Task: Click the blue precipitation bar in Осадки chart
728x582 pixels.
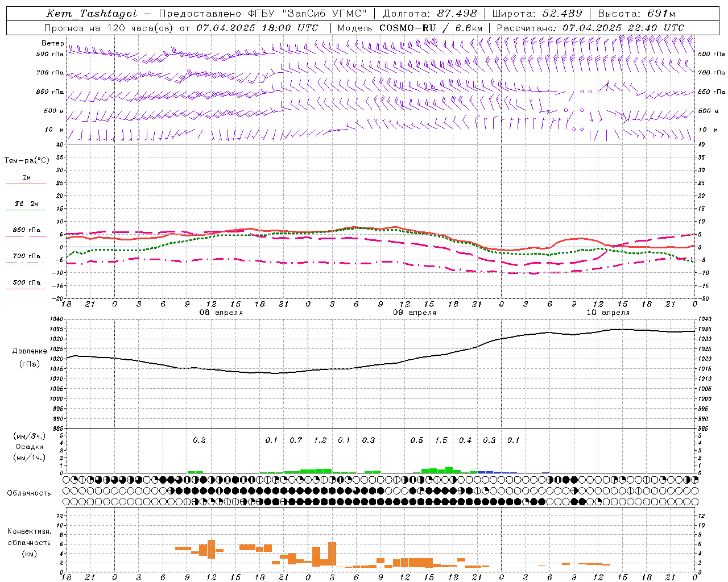Action: [x=489, y=472]
